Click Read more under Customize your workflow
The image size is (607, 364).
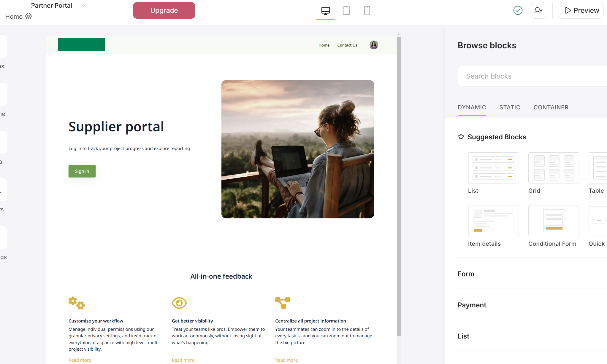[80, 360]
